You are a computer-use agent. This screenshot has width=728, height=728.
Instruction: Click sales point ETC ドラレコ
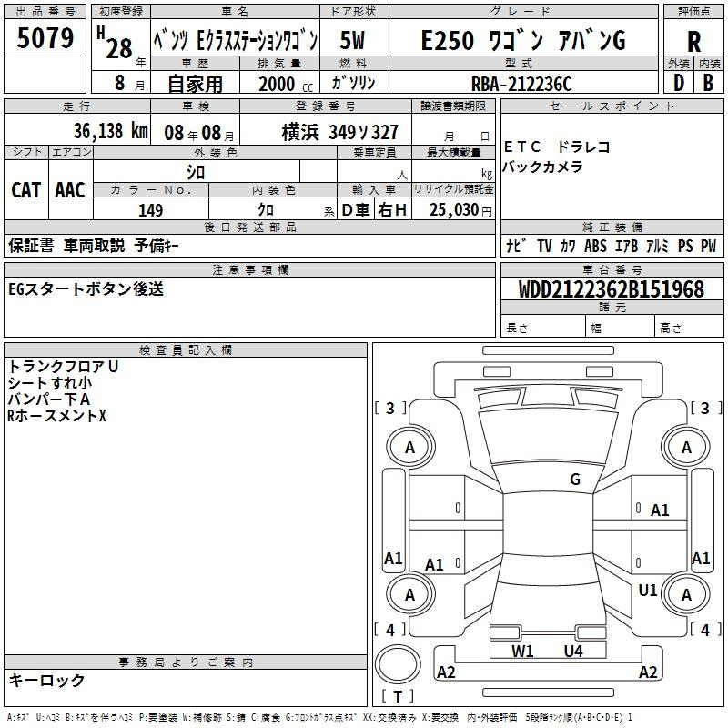click(557, 147)
